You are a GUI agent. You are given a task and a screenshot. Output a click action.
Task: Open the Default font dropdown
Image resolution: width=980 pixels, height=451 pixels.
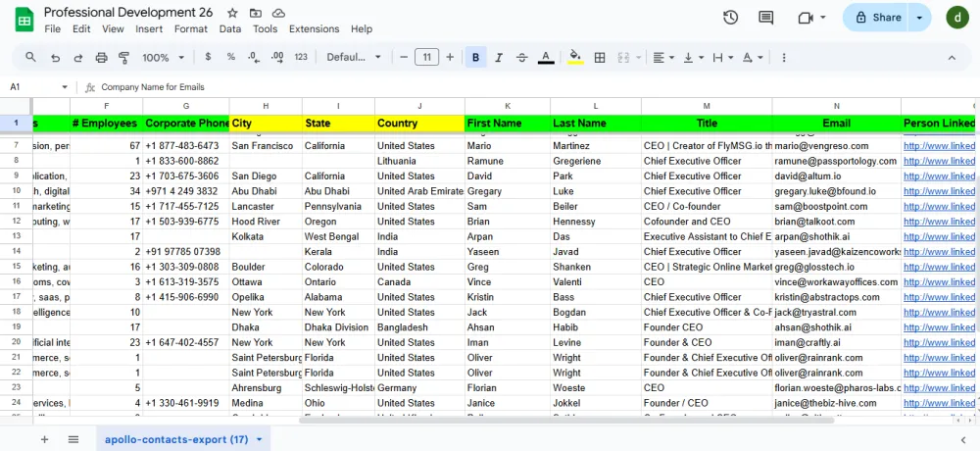click(354, 58)
